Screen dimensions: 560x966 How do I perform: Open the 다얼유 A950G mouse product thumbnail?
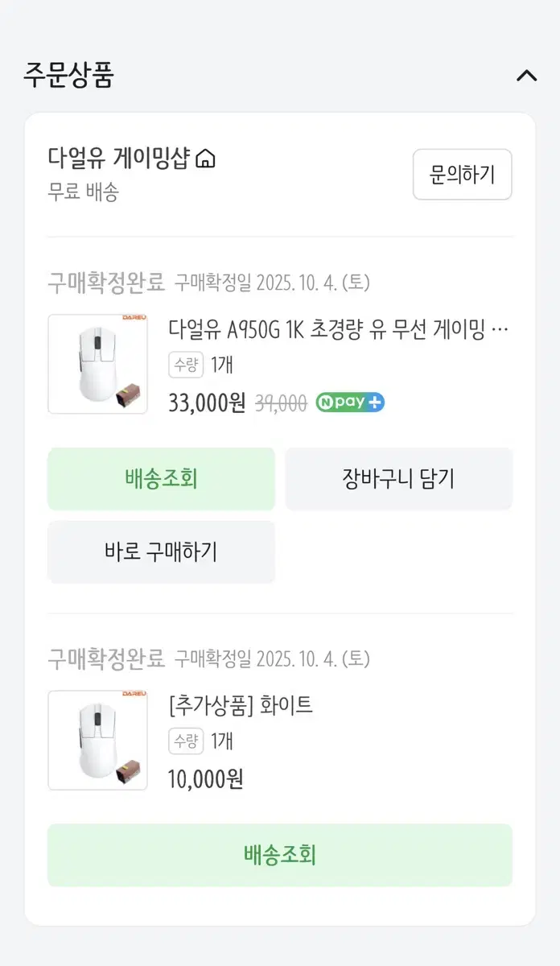coord(97,364)
